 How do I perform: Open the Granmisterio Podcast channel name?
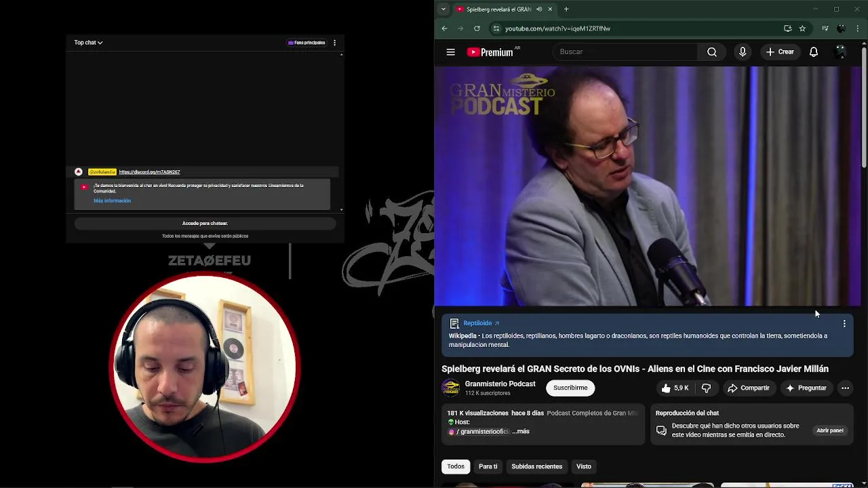tap(500, 384)
